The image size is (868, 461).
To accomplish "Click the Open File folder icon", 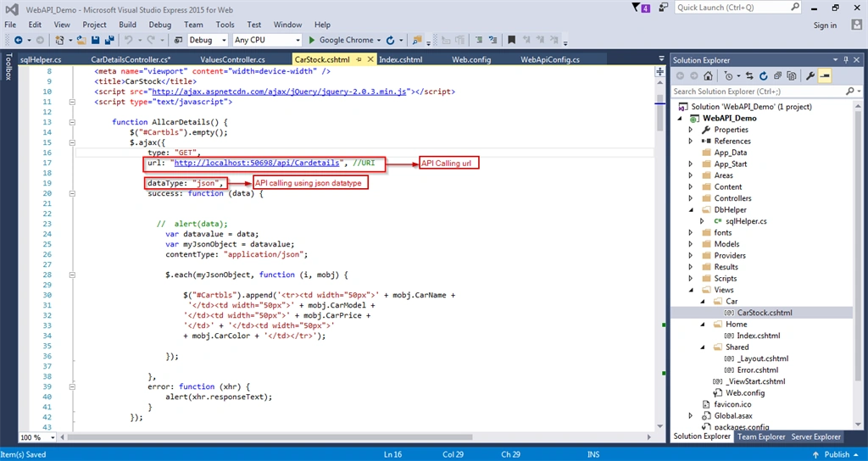I will tap(81, 40).
